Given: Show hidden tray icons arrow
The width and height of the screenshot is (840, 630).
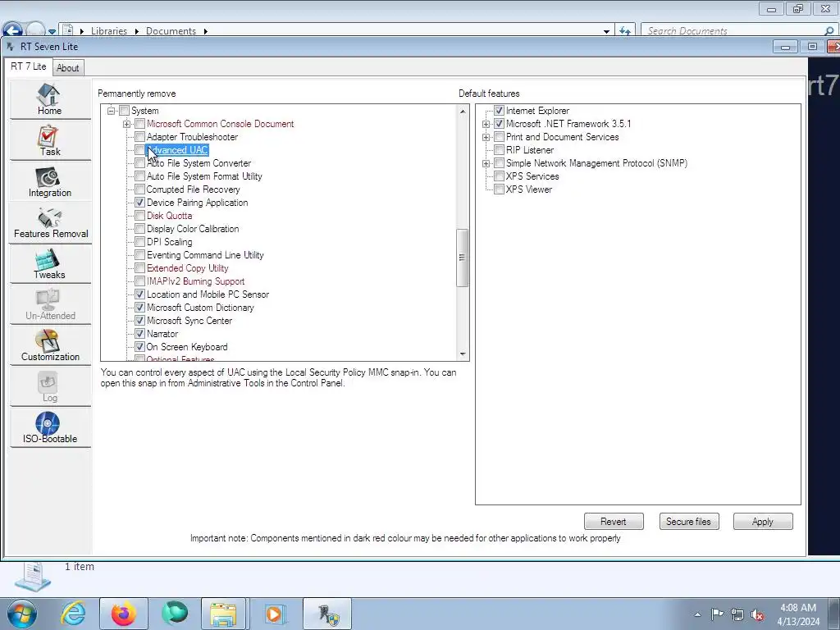Looking at the screenshot, I should coord(697,614).
